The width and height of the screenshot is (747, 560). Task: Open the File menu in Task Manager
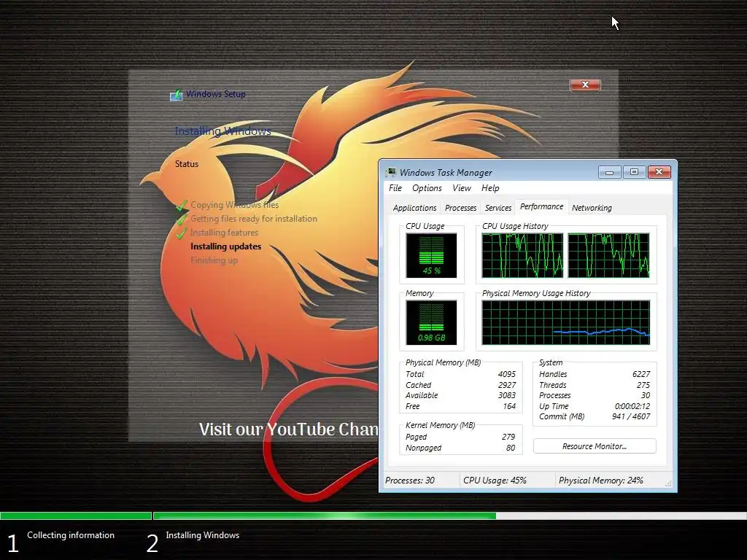pyautogui.click(x=395, y=188)
